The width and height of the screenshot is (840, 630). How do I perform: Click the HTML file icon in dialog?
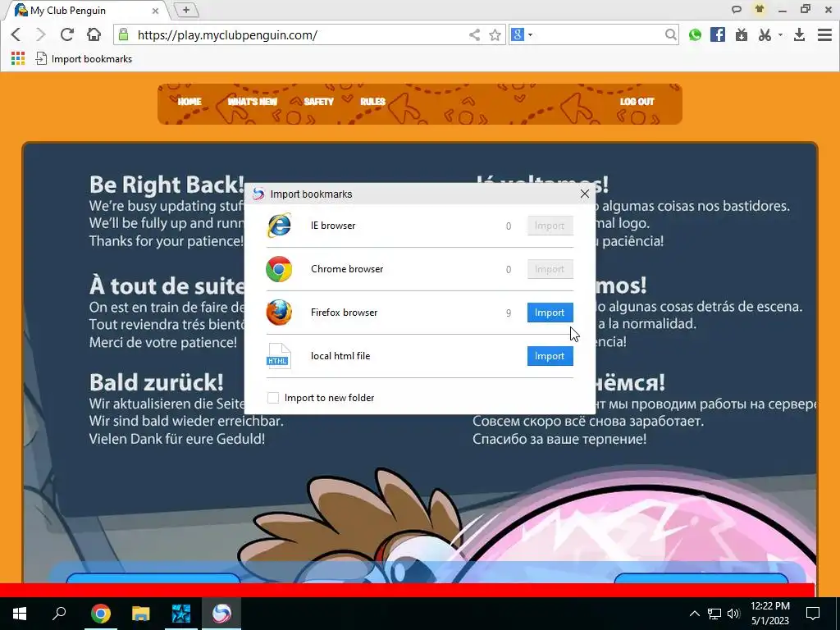tap(279, 356)
